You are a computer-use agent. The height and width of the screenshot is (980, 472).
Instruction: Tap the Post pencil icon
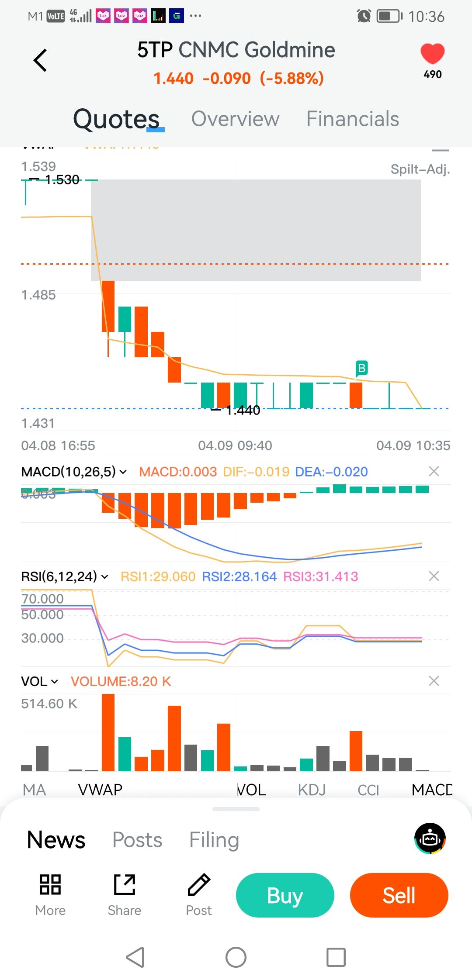pos(199,885)
